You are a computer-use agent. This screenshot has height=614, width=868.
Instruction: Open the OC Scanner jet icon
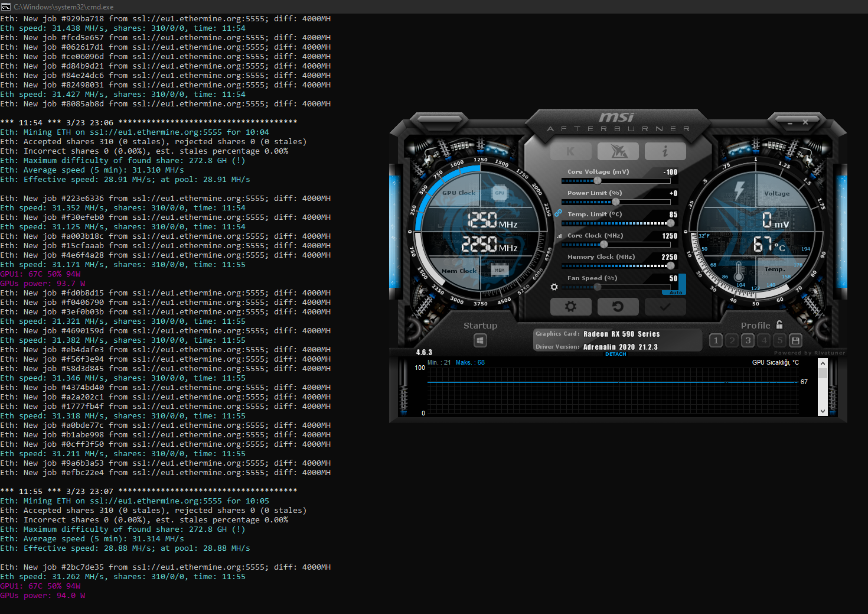[618, 151]
